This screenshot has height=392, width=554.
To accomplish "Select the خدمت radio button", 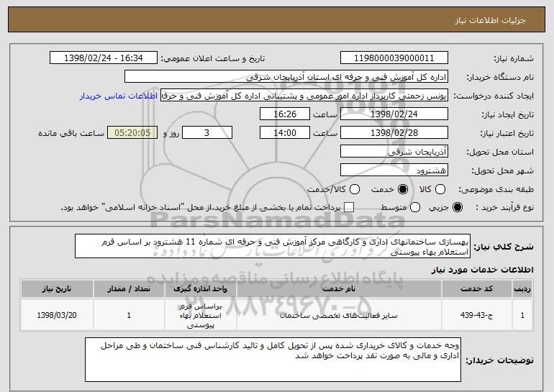I will click(403, 189).
